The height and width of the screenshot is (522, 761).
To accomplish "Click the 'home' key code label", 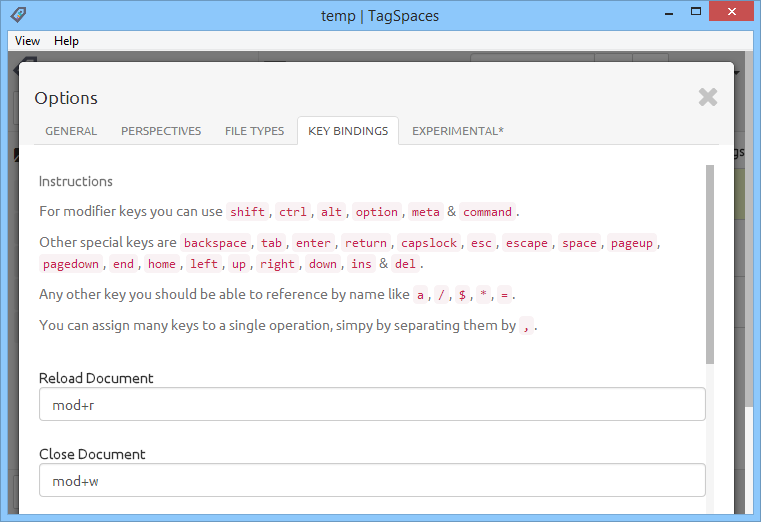I will [162, 264].
